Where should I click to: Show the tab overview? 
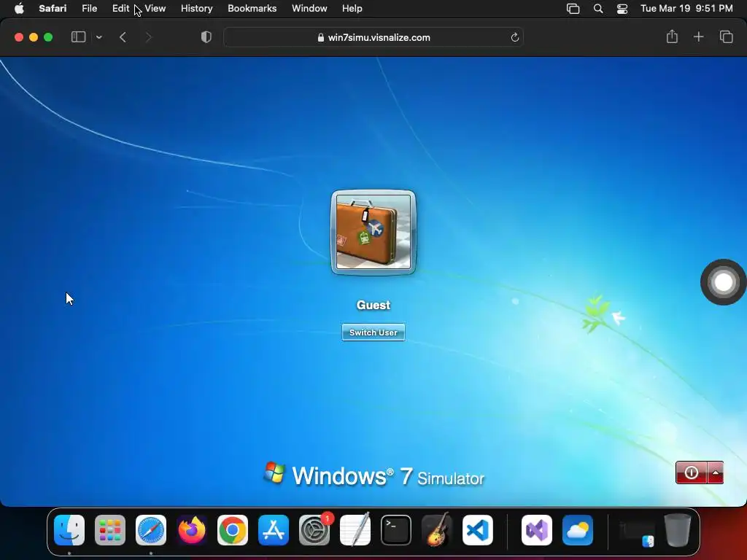coord(726,36)
